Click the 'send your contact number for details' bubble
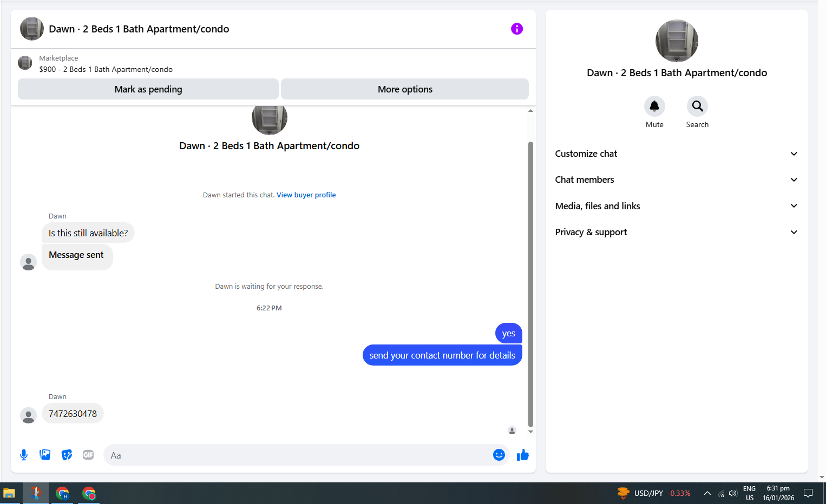The height and width of the screenshot is (504, 826). pos(442,355)
